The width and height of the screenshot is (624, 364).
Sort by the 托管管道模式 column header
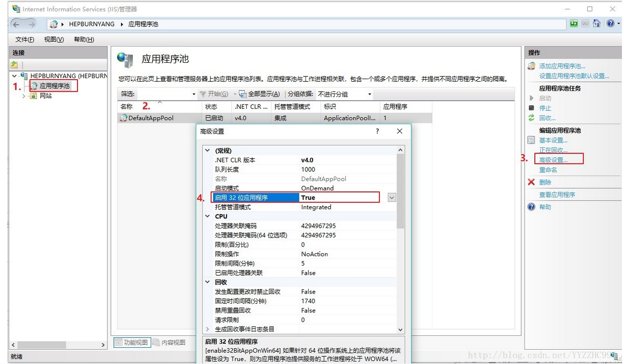coord(295,107)
